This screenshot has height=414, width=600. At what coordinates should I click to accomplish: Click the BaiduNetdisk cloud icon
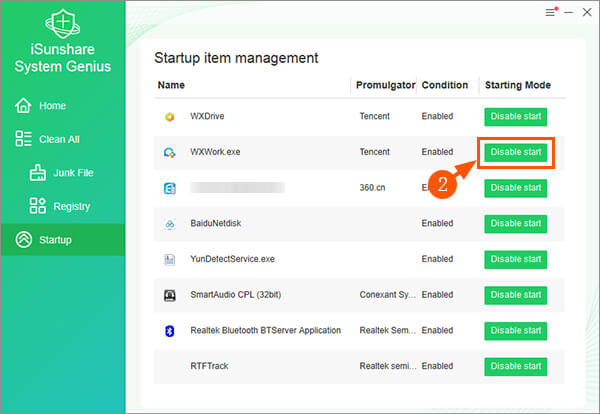pyautogui.click(x=170, y=224)
